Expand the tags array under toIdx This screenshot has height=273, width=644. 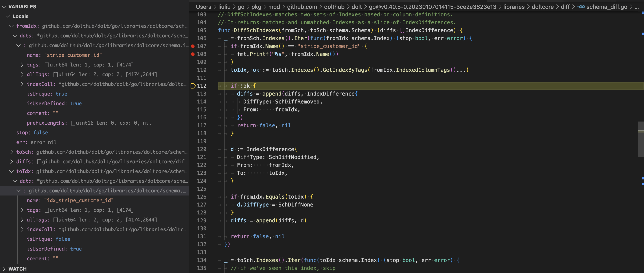[x=22, y=210]
